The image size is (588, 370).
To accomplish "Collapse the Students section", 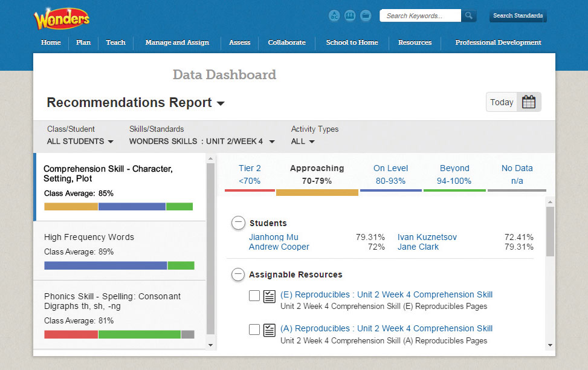I will [x=238, y=223].
